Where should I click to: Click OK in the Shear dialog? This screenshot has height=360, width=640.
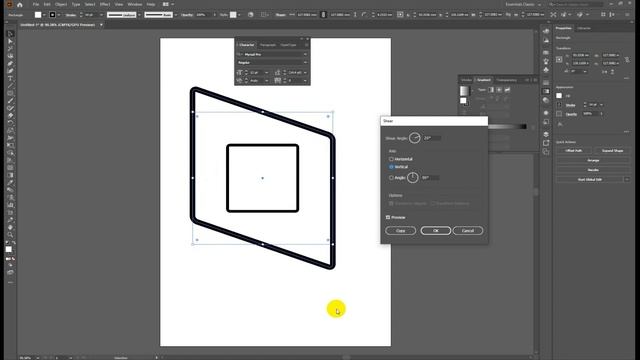pyautogui.click(x=436, y=231)
